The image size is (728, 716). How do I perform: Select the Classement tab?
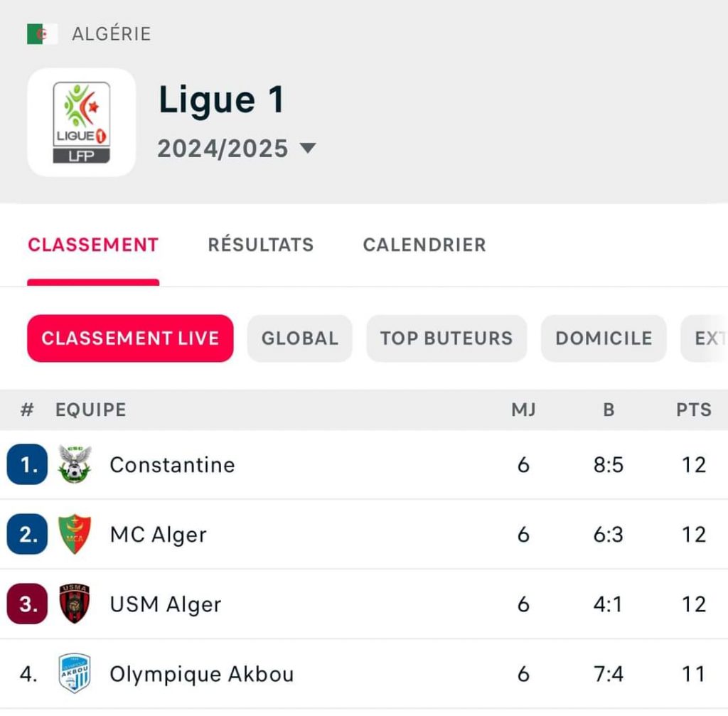click(93, 245)
